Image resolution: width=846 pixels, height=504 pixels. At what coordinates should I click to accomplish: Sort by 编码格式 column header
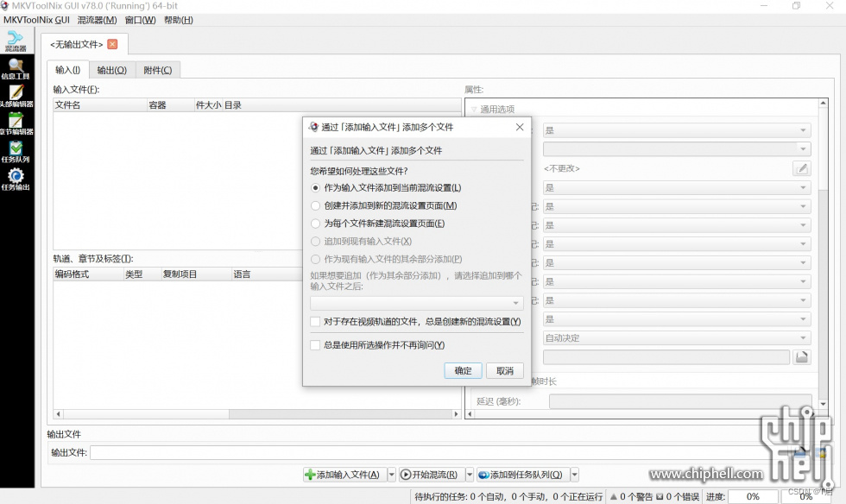tap(88, 274)
